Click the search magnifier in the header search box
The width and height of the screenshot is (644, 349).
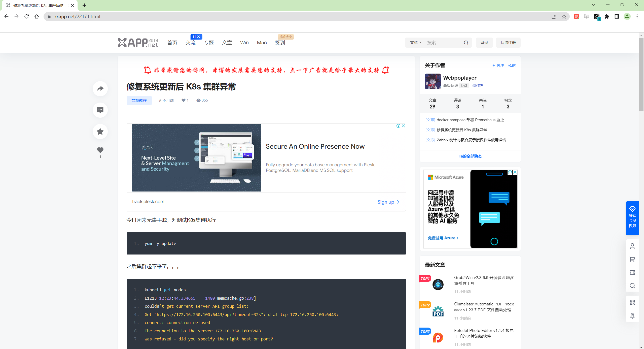[466, 43]
